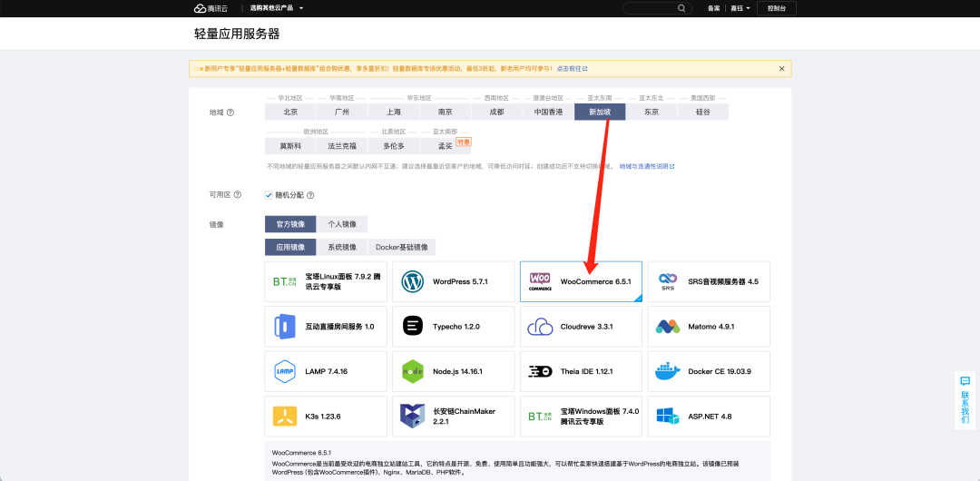The image size is (980, 481).
Task: Select the 成都 region
Action: [x=497, y=112]
